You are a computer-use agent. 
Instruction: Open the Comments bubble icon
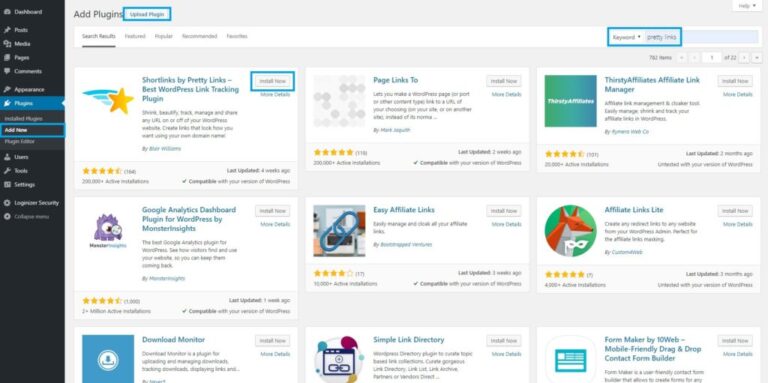point(7,71)
